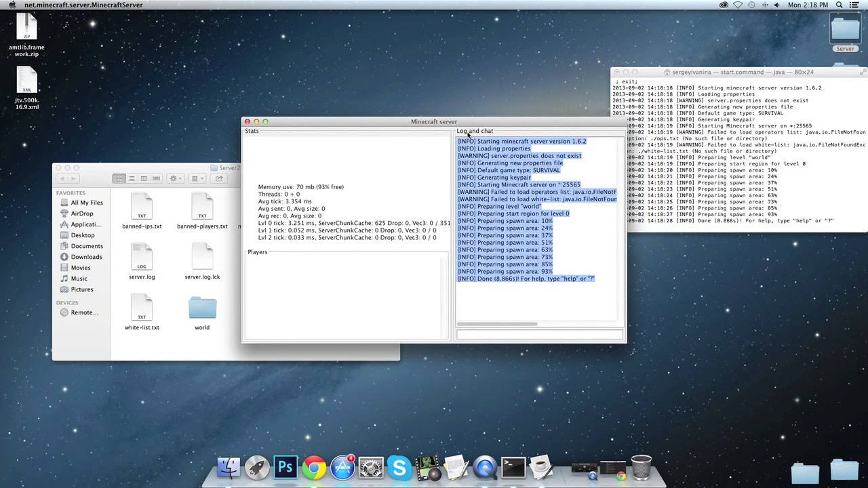This screenshot has height=488, width=868.
Task: Open Launchpad rocket icon in Dock
Action: coord(257,468)
